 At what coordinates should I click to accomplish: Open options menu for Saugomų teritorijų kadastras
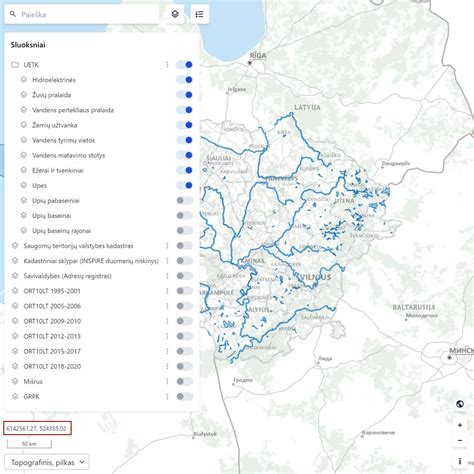[167, 246]
